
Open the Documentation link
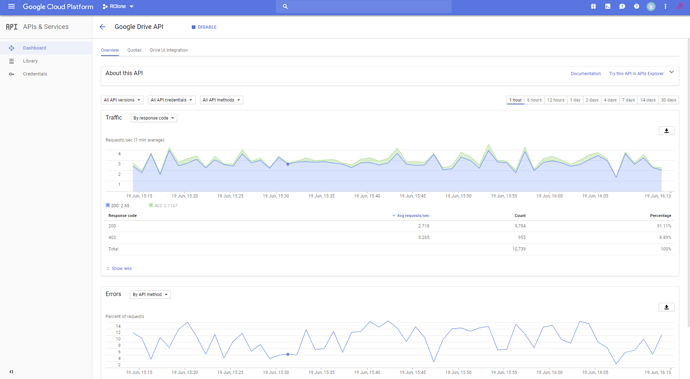coord(586,74)
